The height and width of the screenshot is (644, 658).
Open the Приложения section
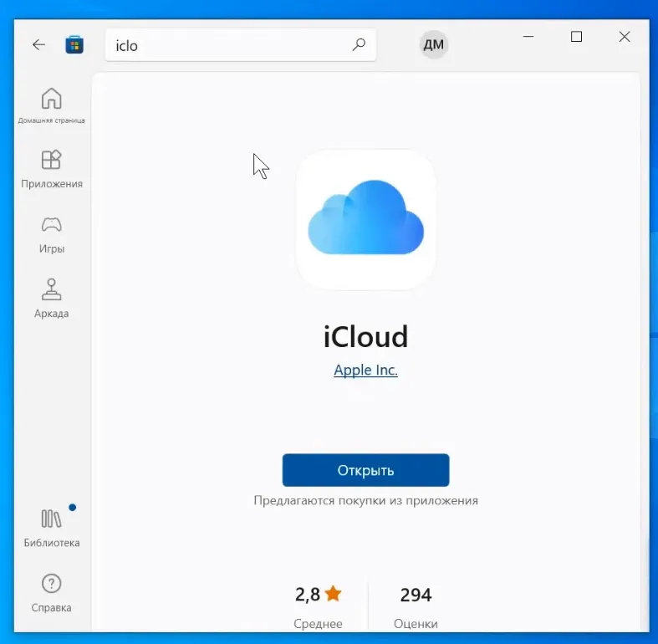[x=51, y=169]
